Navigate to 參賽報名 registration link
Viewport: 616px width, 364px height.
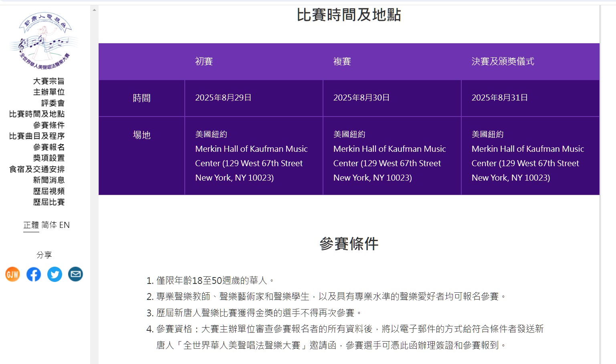click(48, 147)
